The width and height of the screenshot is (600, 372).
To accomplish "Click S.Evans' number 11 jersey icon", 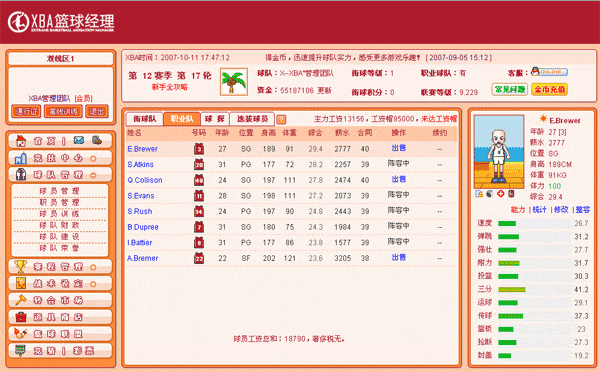I will pyautogui.click(x=199, y=196).
